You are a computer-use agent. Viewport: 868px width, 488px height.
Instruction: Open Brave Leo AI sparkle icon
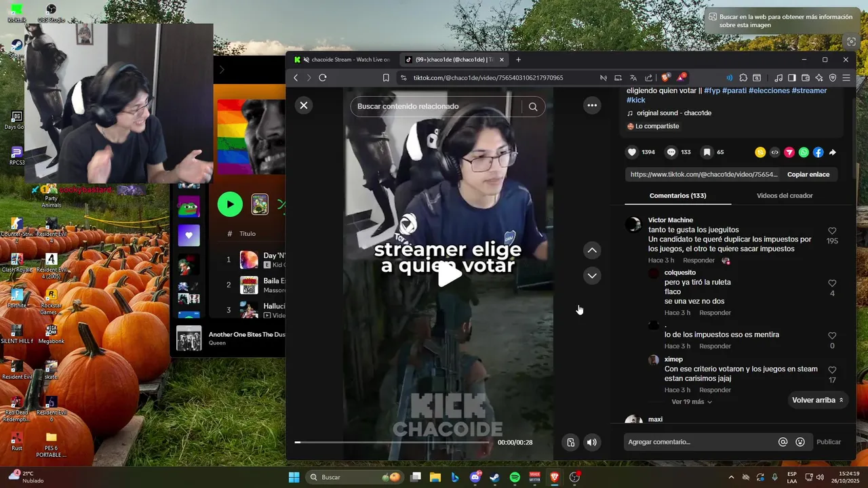point(819,78)
